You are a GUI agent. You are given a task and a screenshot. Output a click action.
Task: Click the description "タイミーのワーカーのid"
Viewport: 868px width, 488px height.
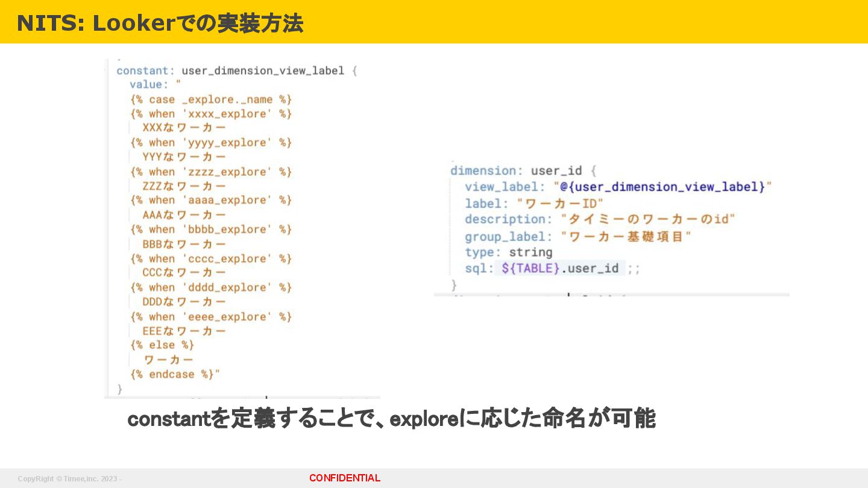tap(649, 219)
